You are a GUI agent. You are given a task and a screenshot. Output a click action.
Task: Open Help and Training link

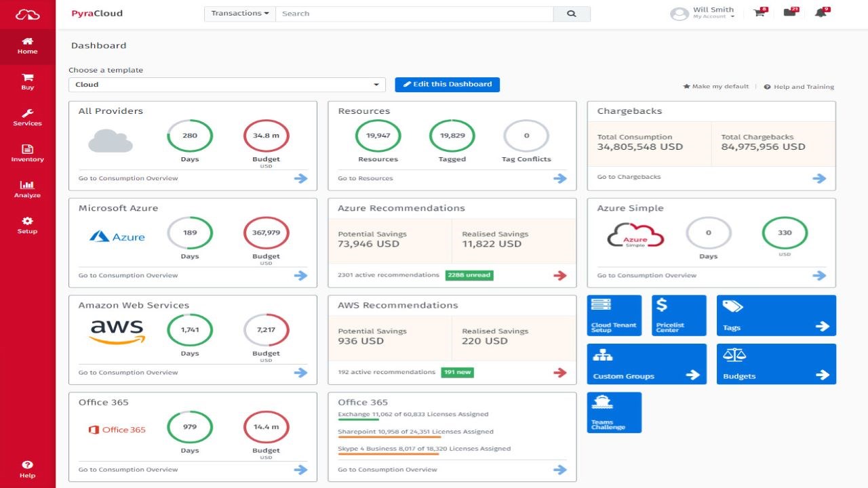799,87
